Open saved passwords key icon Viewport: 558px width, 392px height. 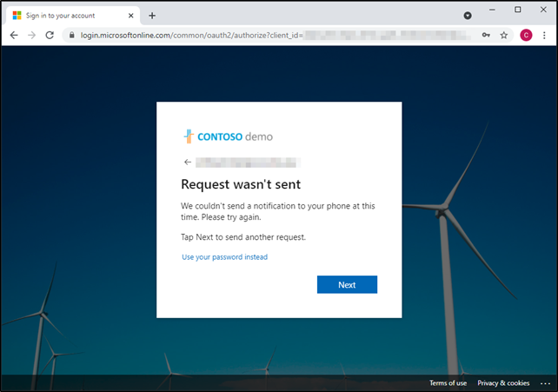pyautogui.click(x=485, y=35)
